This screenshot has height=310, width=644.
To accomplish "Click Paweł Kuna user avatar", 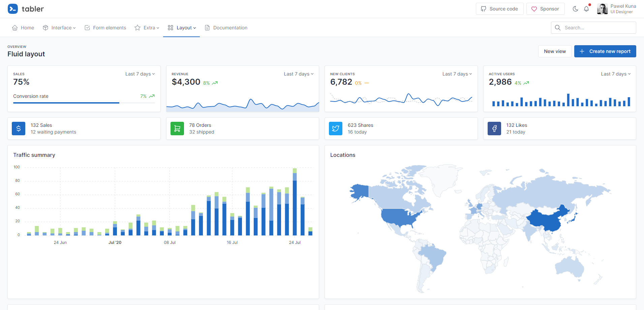I will tap(602, 9).
